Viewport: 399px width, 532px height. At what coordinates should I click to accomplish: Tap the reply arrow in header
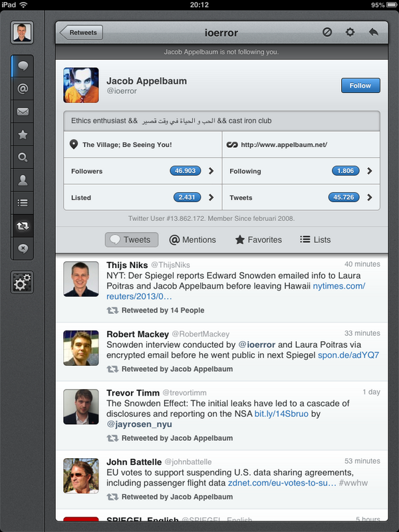point(373,32)
